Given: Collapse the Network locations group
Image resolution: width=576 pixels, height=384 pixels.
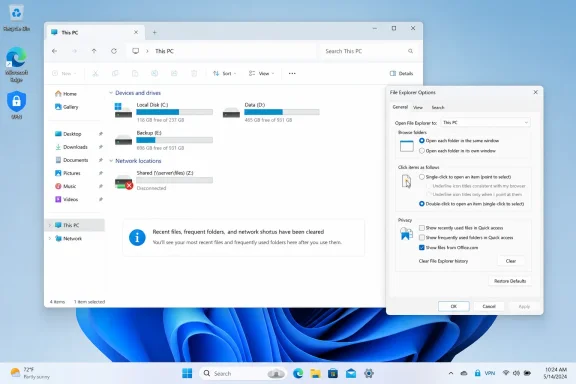Looking at the screenshot, I should click(x=111, y=161).
